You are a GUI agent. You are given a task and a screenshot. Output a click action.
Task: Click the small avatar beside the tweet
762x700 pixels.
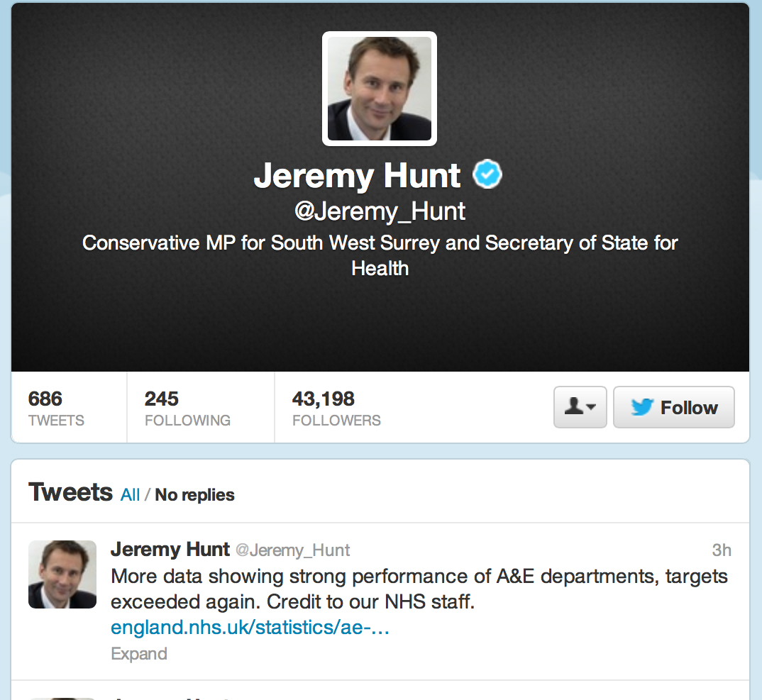click(62, 574)
